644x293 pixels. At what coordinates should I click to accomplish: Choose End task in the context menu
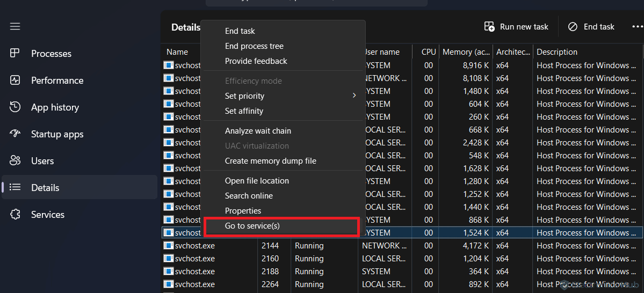(240, 31)
